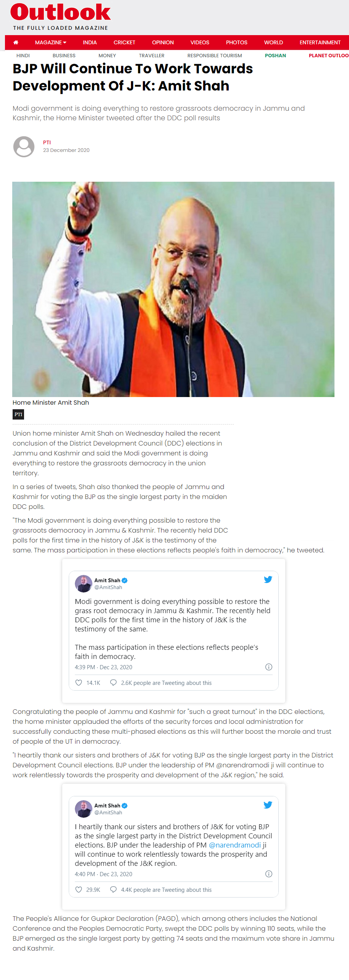The height and width of the screenshot is (980, 349).
Task: Expand the MAGAZINE dropdown menu
Action: pyautogui.click(x=50, y=42)
